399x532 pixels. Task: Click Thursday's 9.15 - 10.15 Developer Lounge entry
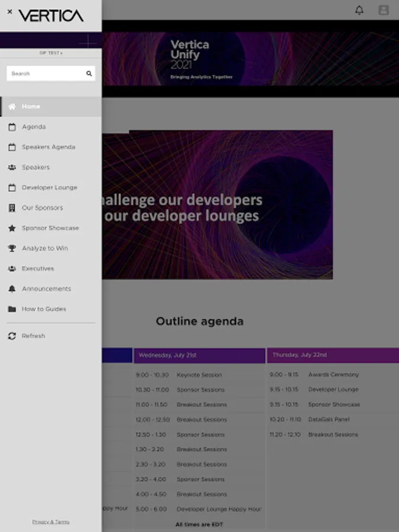tap(333, 390)
